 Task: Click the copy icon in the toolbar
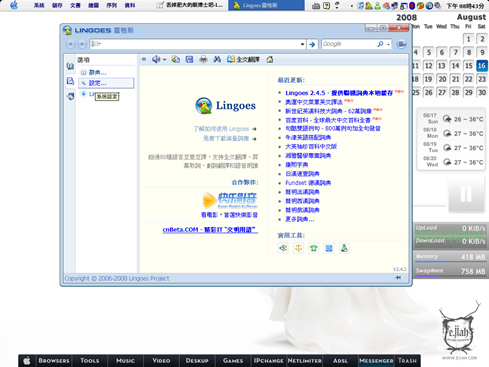[176, 59]
